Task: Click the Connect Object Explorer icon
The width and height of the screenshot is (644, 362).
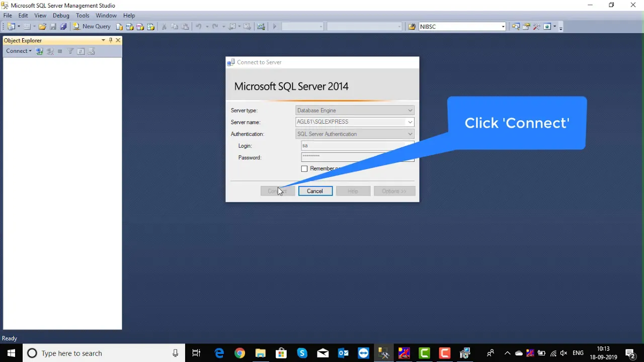Action: tap(39, 51)
